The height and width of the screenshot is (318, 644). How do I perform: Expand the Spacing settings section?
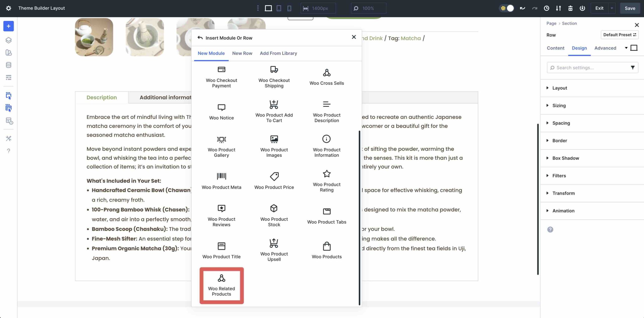(561, 123)
